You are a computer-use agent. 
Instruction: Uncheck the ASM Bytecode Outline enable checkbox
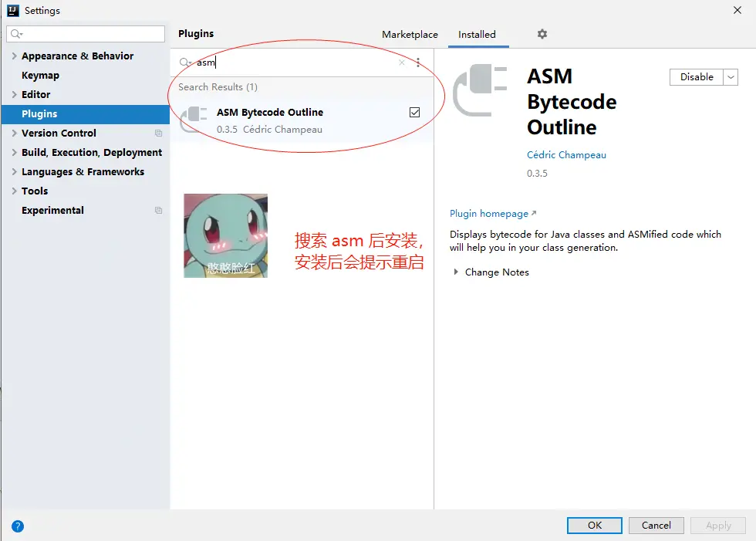pos(414,111)
